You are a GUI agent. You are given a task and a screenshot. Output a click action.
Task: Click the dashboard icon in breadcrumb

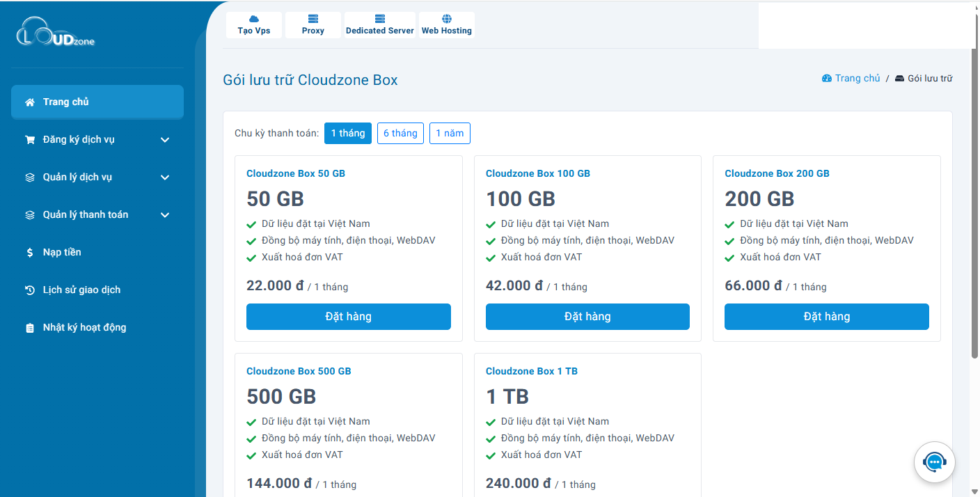(x=827, y=79)
